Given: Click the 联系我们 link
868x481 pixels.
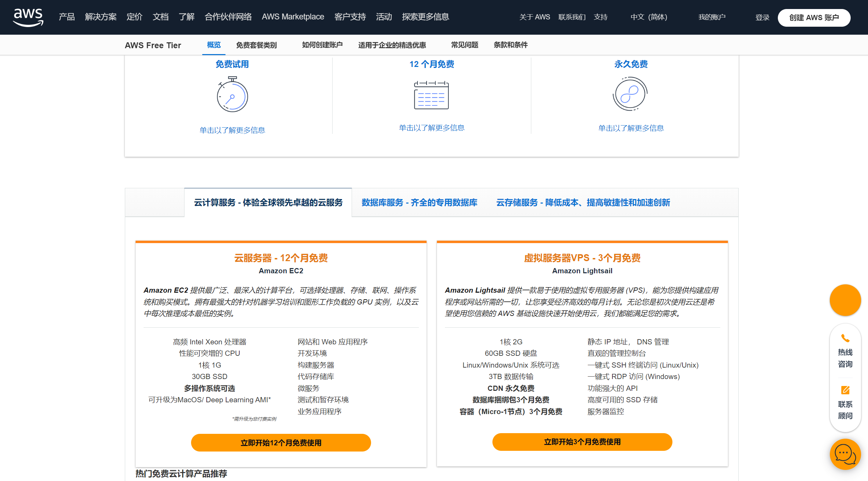Looking at the screenshot, I should pyautogui.click(x=572, y=17).
